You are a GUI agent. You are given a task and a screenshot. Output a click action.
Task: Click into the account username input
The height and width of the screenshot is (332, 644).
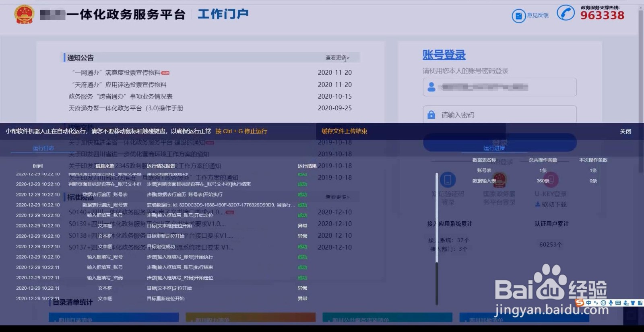tap(500, 87)
